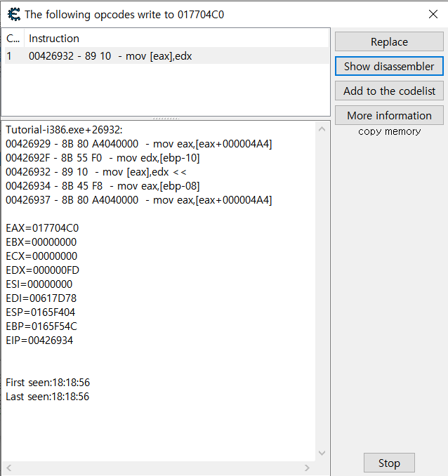Close the opcodes window
This screenshot has width=448, height=476.
click(433, 14)
